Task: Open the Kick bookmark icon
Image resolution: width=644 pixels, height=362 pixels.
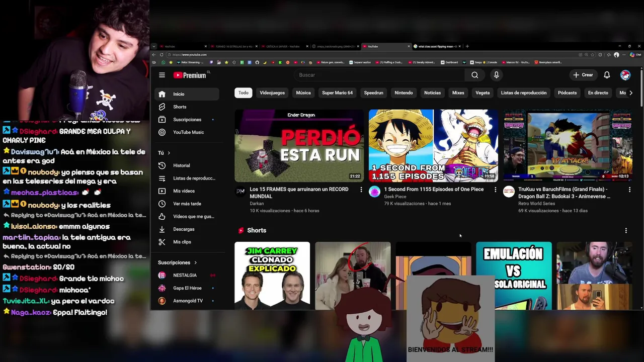Action: [x=280, y=62]
